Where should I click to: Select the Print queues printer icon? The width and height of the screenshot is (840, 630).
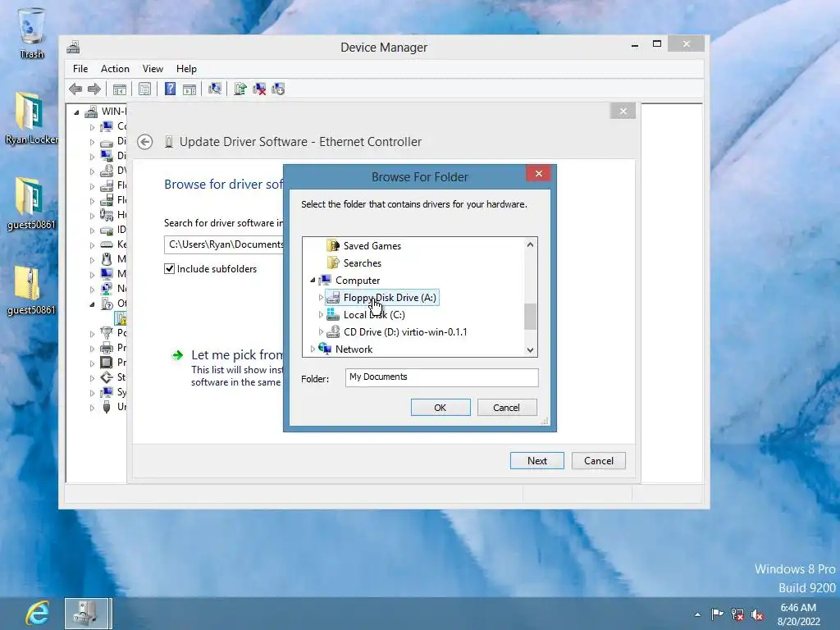tap(107, 348)
